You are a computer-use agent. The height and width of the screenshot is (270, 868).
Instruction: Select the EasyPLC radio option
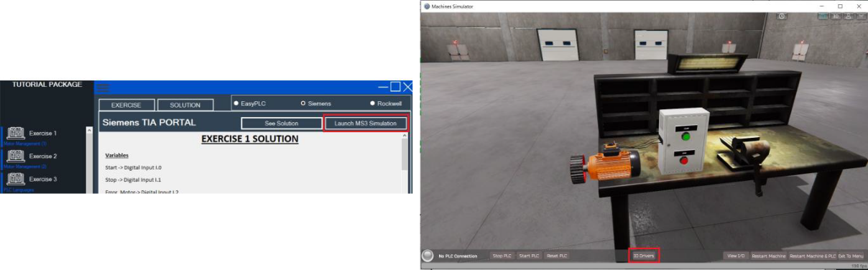pos(250,103)
